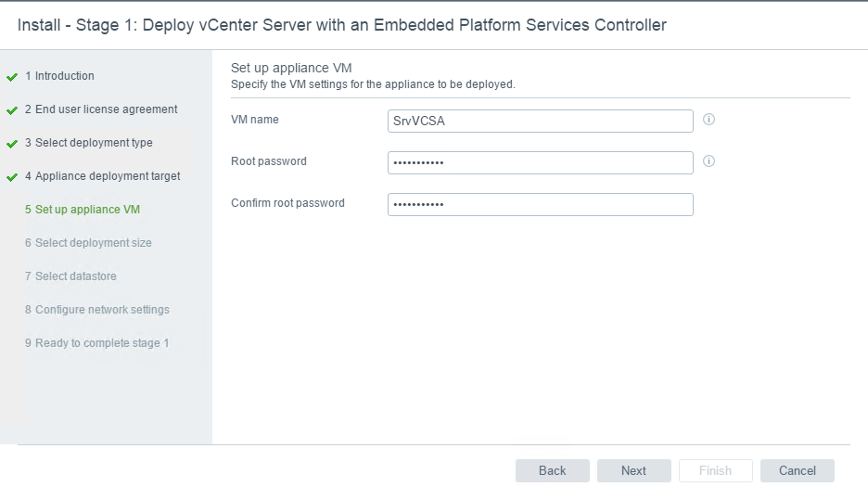This screenshot has width=868, height=487.
Task: Click the Next button
Action: [633, 470]
